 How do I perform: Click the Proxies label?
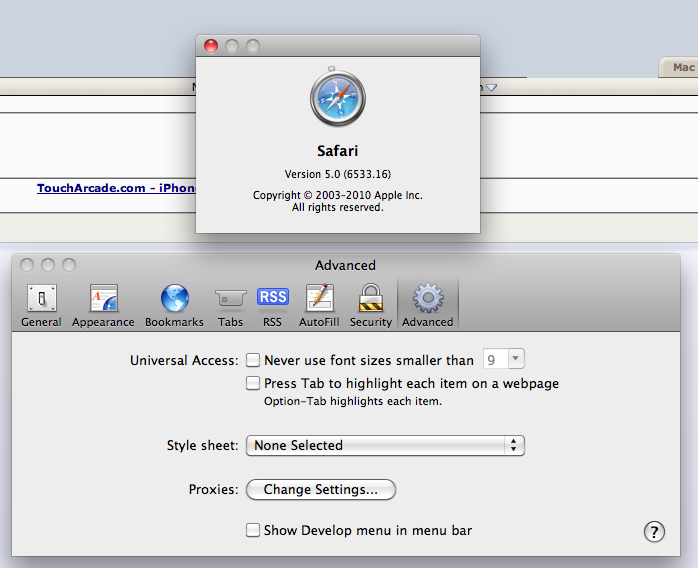pyautogui.click(x=214, y=489)
